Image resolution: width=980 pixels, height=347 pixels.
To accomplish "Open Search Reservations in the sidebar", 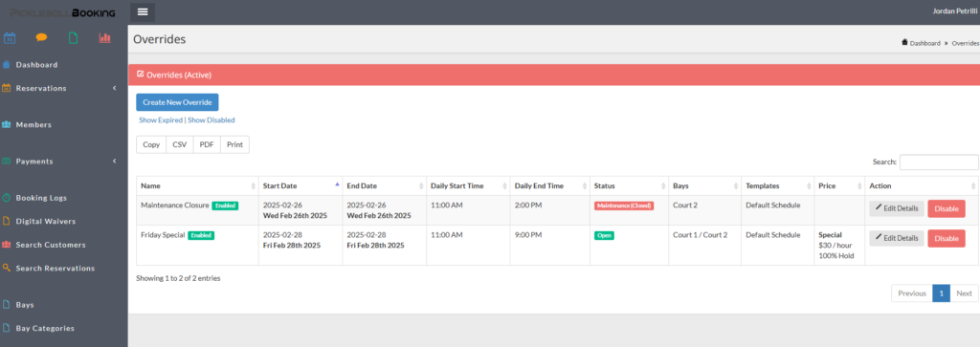I will (x=55, y=268).
